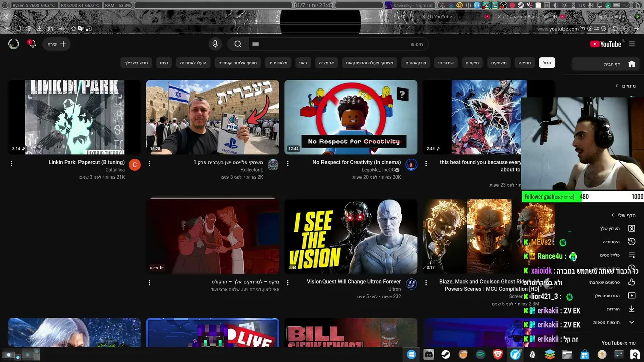Open the Coltallica channel avatar
Viewport: 644px width, 362px height.
point(135,165)
